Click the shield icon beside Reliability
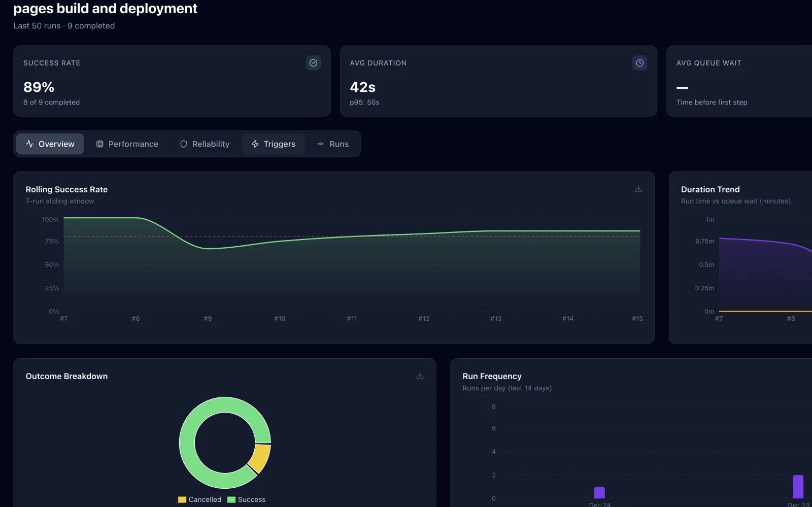The image size is (812, 507). coord(184,144)
